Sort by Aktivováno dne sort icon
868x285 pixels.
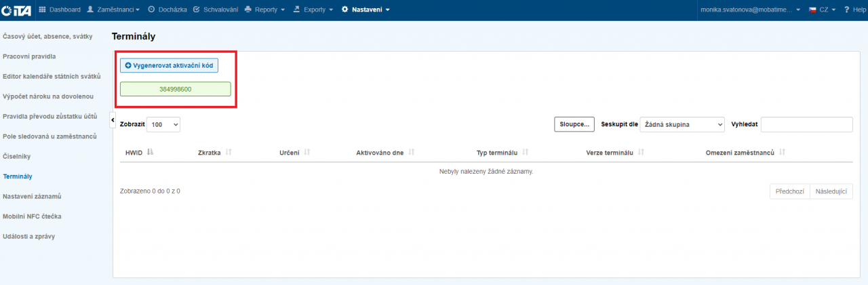coord(412,153)
